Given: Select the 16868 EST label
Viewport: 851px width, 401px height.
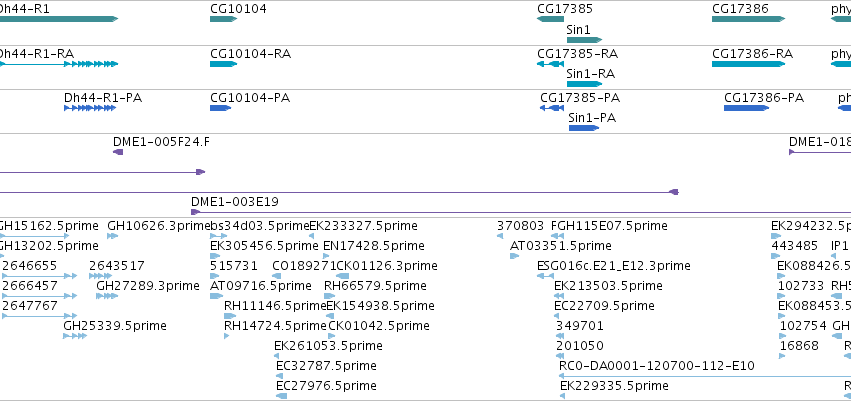Looking at the screenshot, I should tap(798, 346).
